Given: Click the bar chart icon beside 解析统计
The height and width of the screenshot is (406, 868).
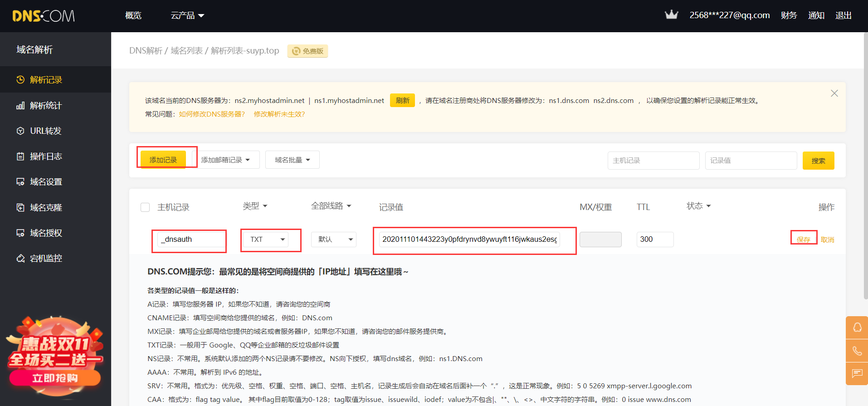Looking at the screenshot, I should point(20,106).
